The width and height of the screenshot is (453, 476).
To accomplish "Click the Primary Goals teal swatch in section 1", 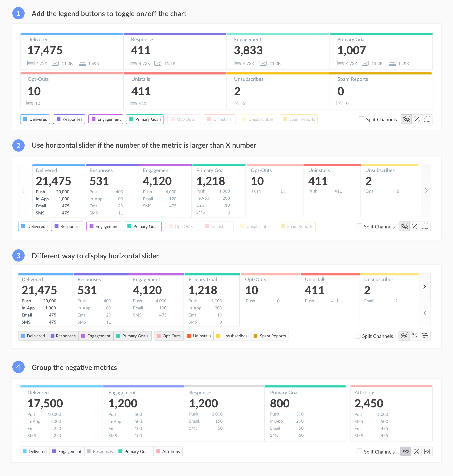I will coord(131,119).
